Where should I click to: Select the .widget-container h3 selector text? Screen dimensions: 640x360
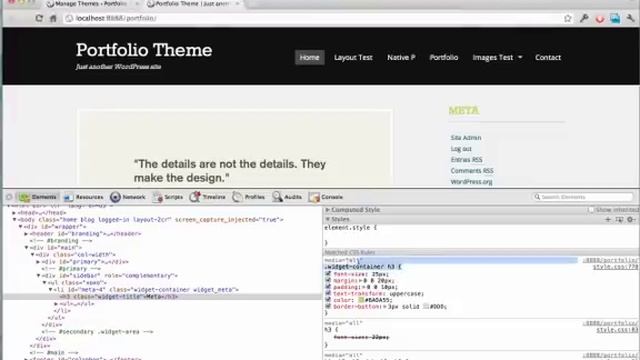[x=360, y=267]
